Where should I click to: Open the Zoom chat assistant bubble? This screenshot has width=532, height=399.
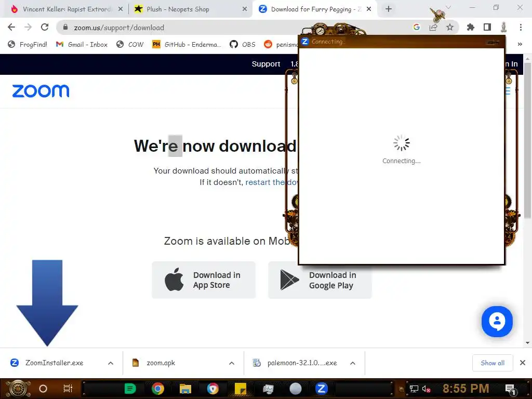click(x=497, y=321)
